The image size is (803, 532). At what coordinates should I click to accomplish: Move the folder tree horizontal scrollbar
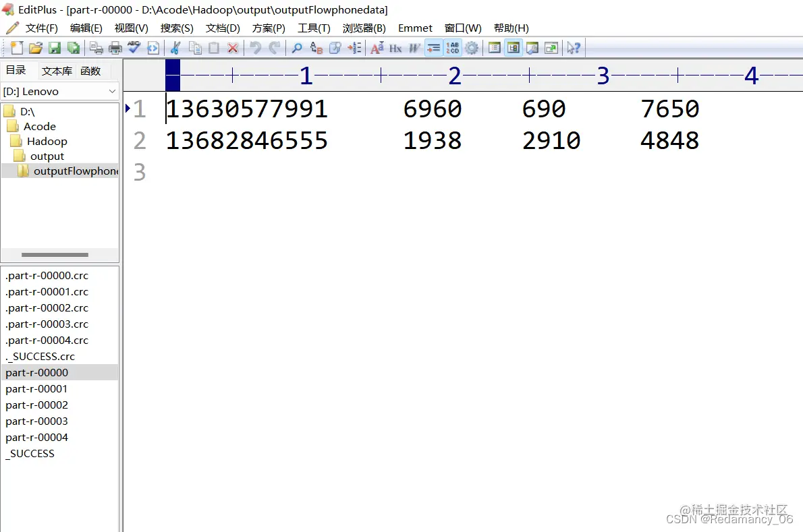click(55, 255)
